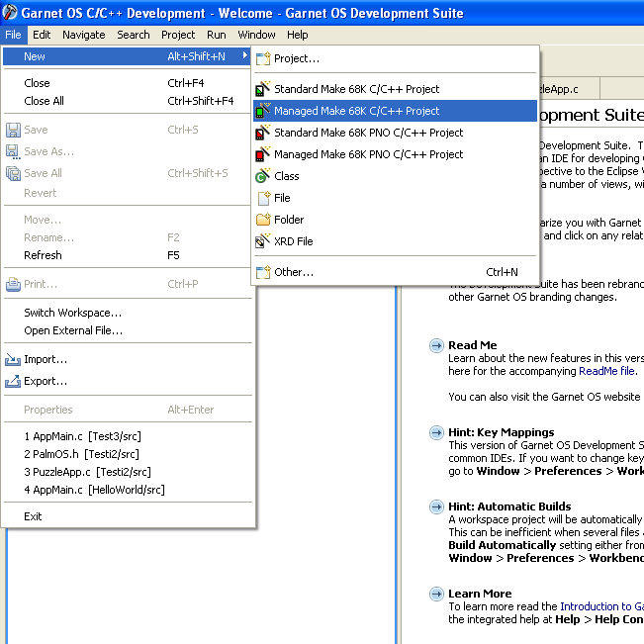This screenshot has height=644, width=644.
Task: Open the Introduction to Garnet link
Action: [601, 606]
